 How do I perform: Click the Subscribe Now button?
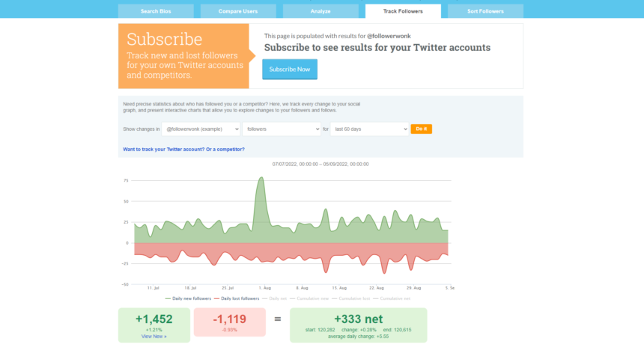289,69
